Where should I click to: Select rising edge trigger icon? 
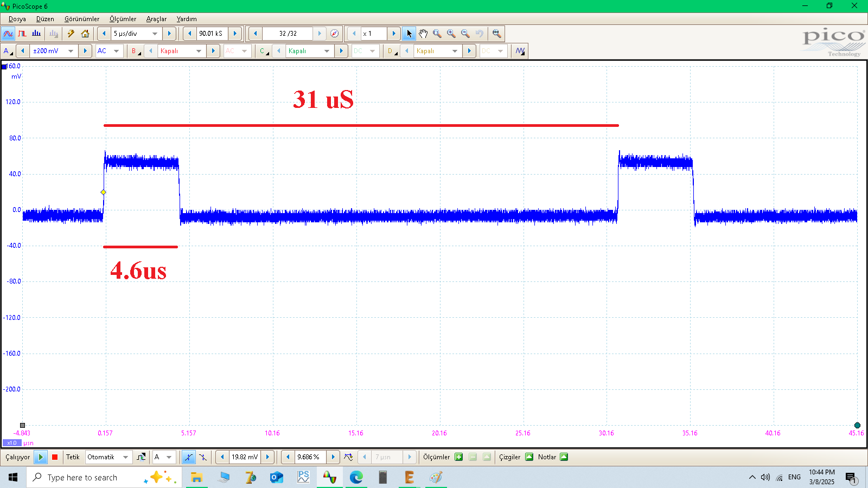click(188, 457)
